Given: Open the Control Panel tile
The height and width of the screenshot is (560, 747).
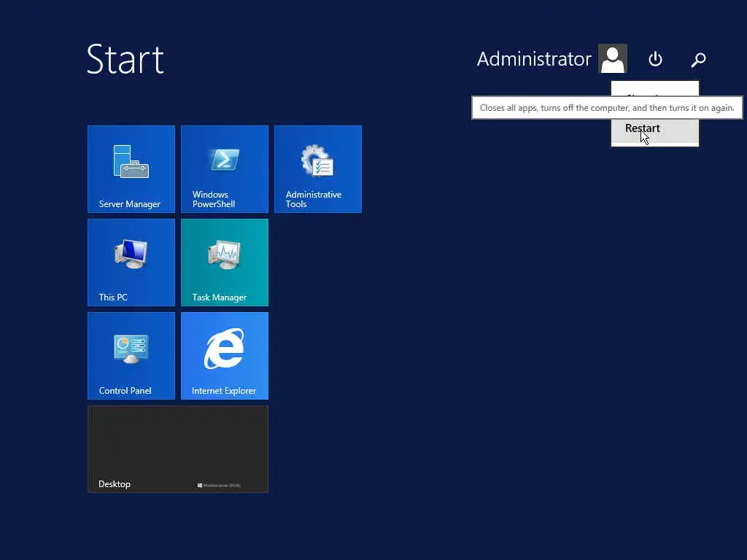Looking at the screenshot, I should point(131,356).
